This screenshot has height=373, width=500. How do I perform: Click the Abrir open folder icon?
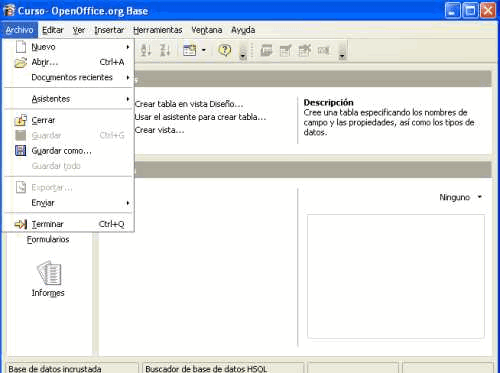pyautogui.click(x=21, y=62)
